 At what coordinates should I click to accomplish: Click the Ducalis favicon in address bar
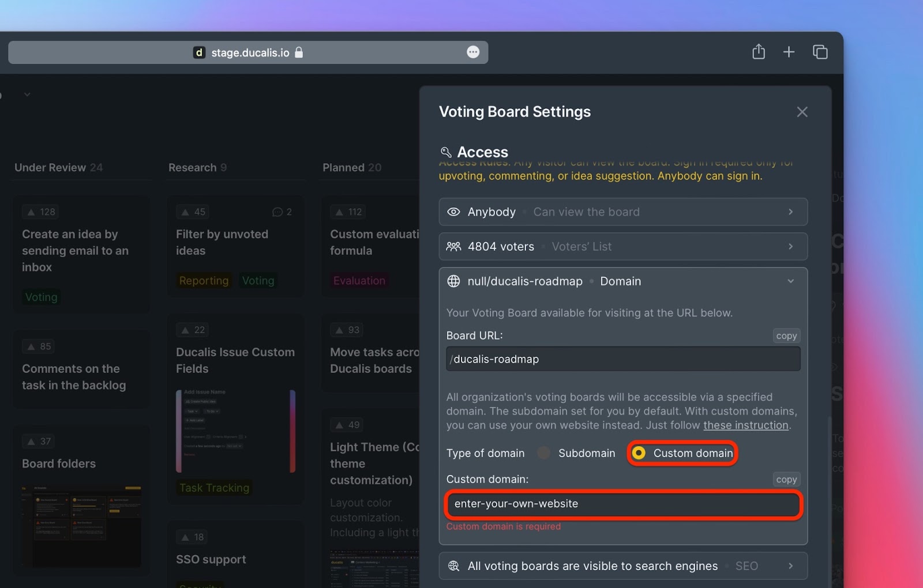[x=199, y=52]
